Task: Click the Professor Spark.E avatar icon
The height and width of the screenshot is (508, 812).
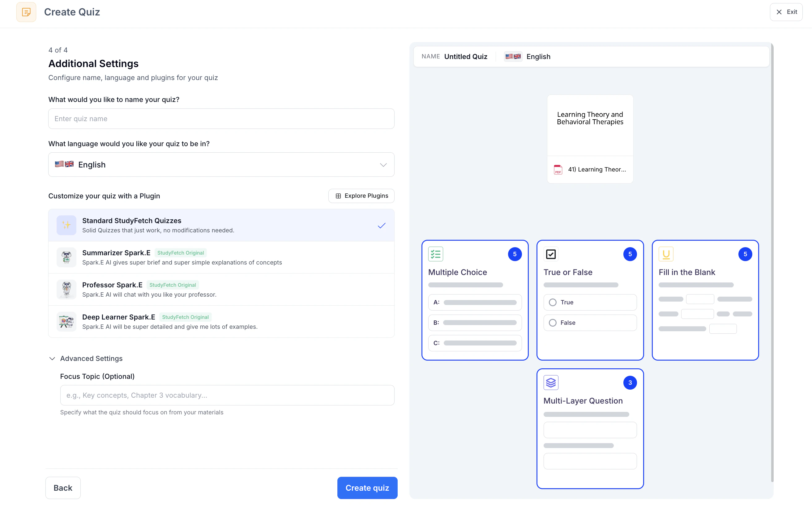Action: tap(66, 289)
